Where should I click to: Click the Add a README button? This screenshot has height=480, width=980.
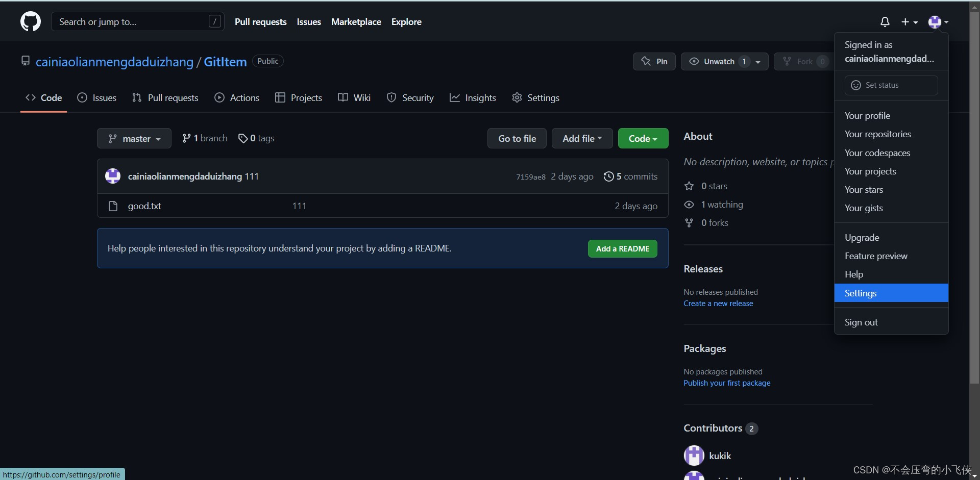coord(623,248)
